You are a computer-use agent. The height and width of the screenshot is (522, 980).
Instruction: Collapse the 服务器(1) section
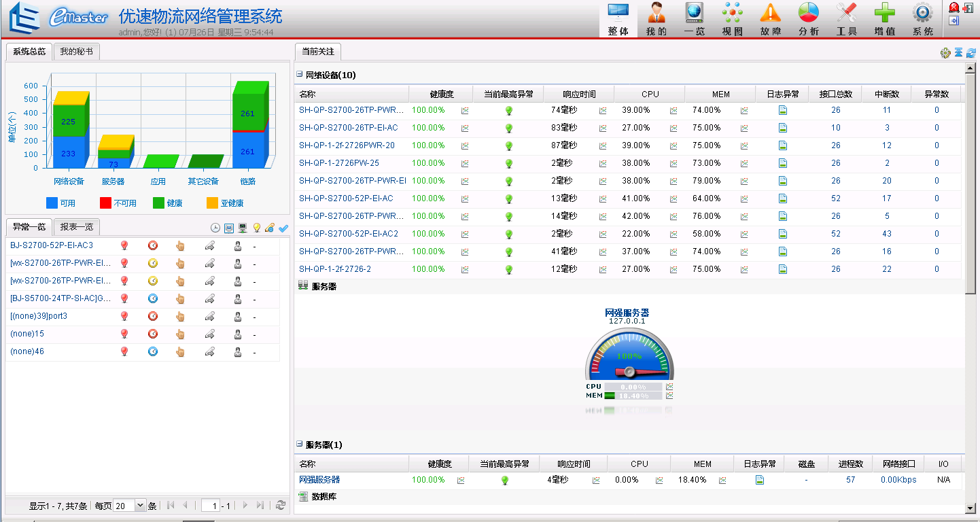[x=300, y=445]
